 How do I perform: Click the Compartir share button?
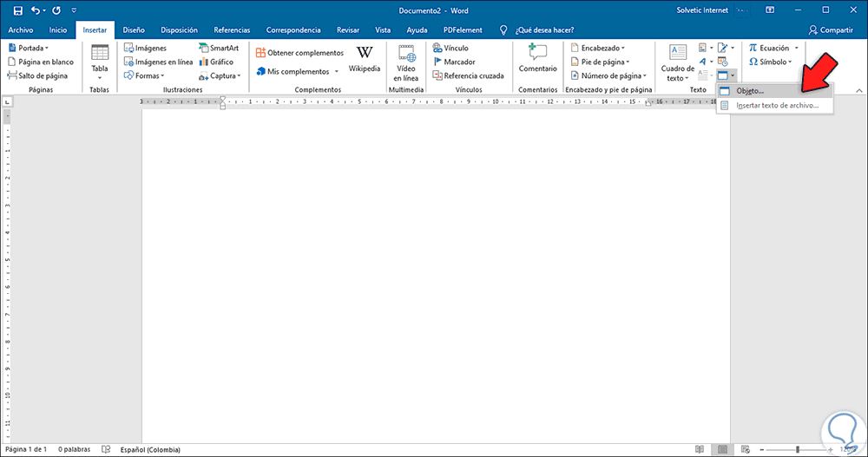coord(831,29)
